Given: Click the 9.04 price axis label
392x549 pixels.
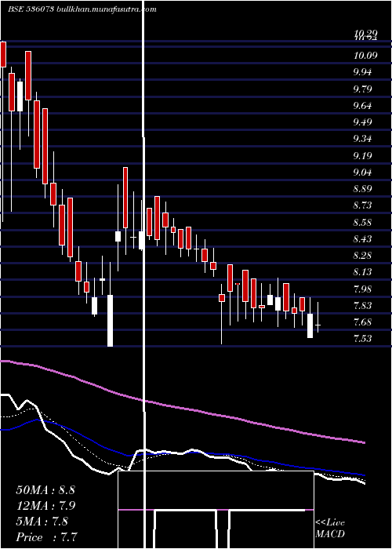Looking at the screenshot, I should (362, 173).
